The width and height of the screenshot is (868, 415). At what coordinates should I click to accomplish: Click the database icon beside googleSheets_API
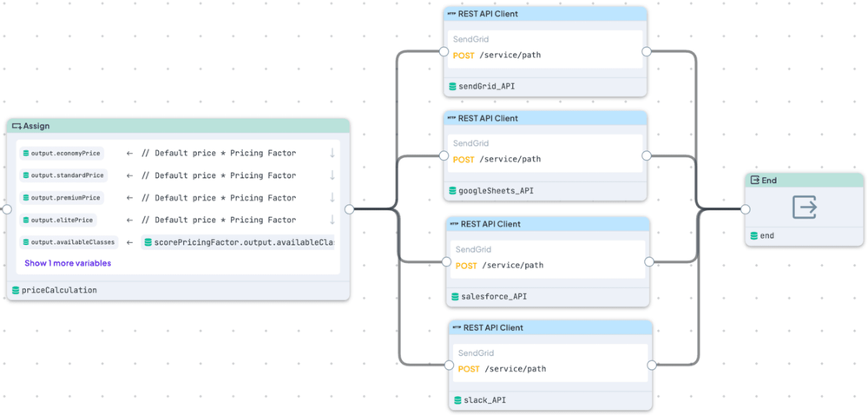point(452,190)
